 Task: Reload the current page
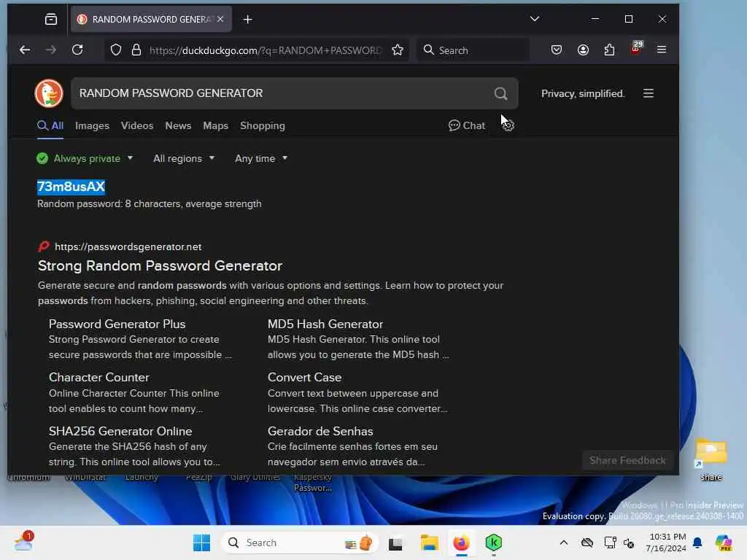point(77,50)
